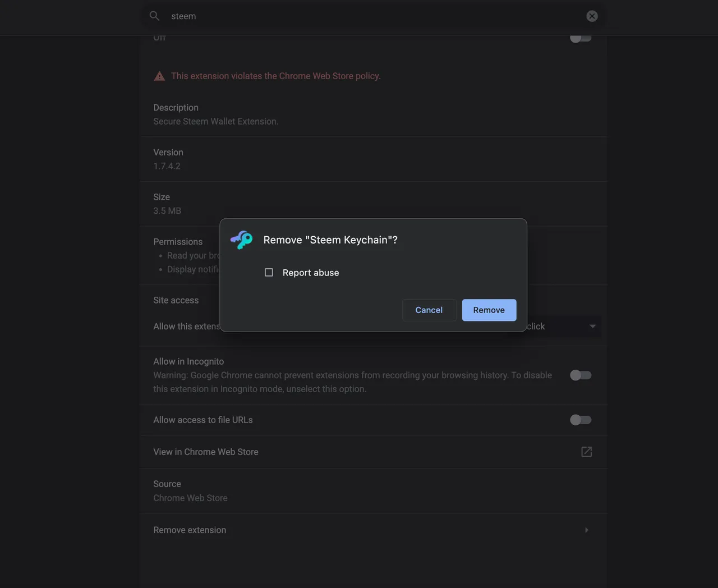
Task: Click the Remove "Steem Keychain"? dialog title
Action: tap(330, 240)
